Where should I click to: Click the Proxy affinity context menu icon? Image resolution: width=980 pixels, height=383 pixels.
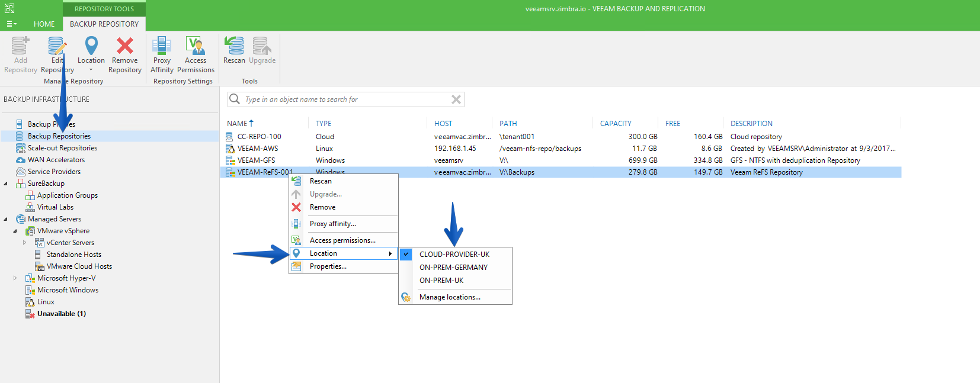(296, 224)
